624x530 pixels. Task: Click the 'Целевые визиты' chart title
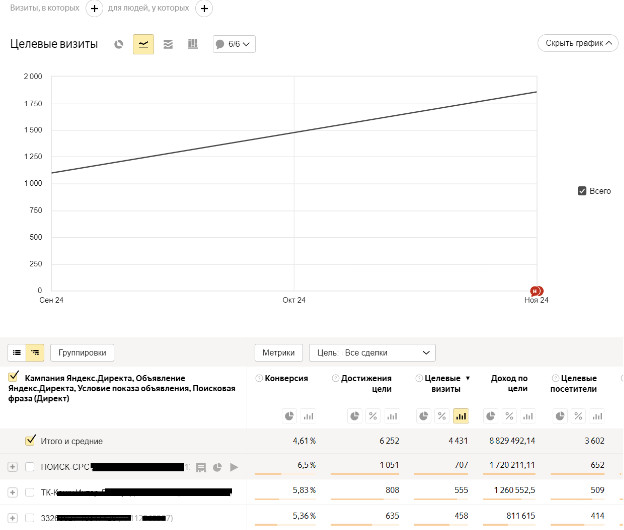click(x=54, y=44)
